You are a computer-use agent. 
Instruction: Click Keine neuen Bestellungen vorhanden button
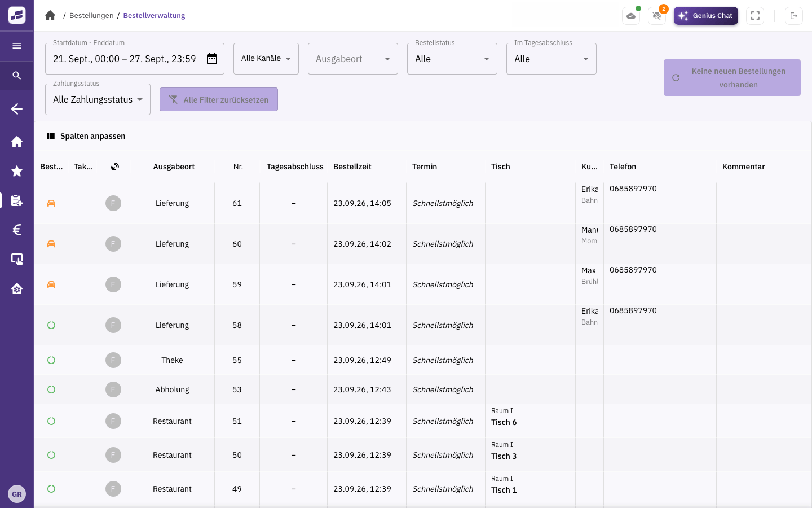tap(732, 78)
